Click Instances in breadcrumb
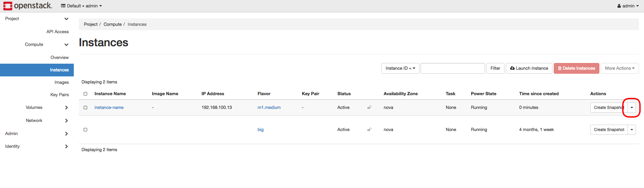Image resolution: width=644 pixels, height=188 pixels. [137, 24]
